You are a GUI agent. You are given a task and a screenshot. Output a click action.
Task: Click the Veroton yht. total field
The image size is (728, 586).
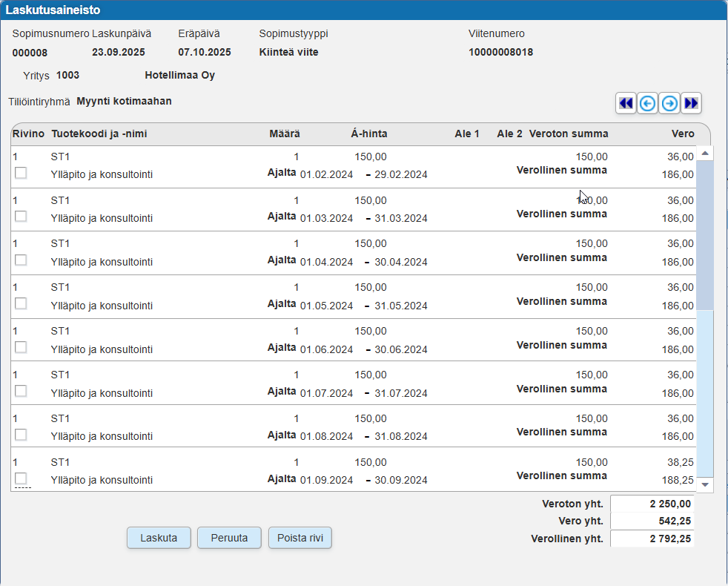point(652,504)
